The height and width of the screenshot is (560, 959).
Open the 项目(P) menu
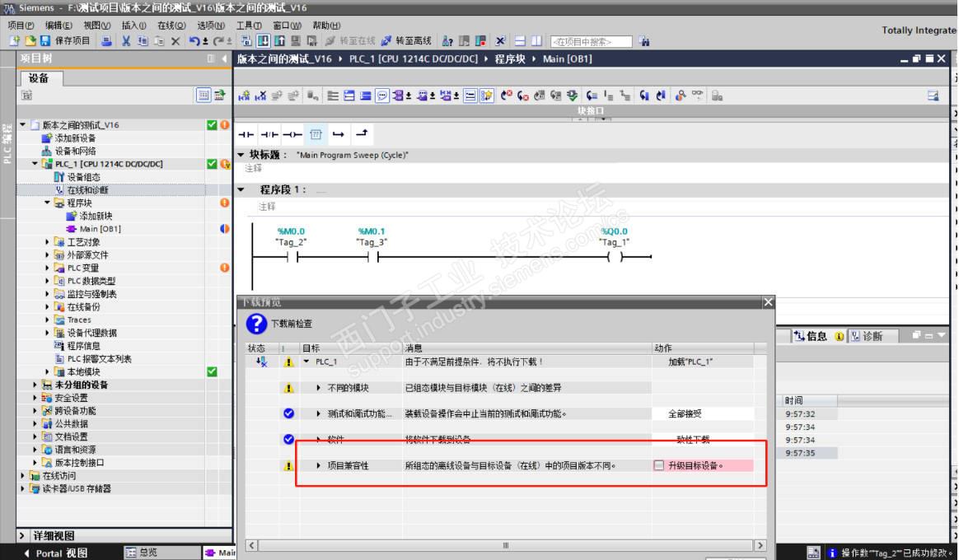coord(21,25)
